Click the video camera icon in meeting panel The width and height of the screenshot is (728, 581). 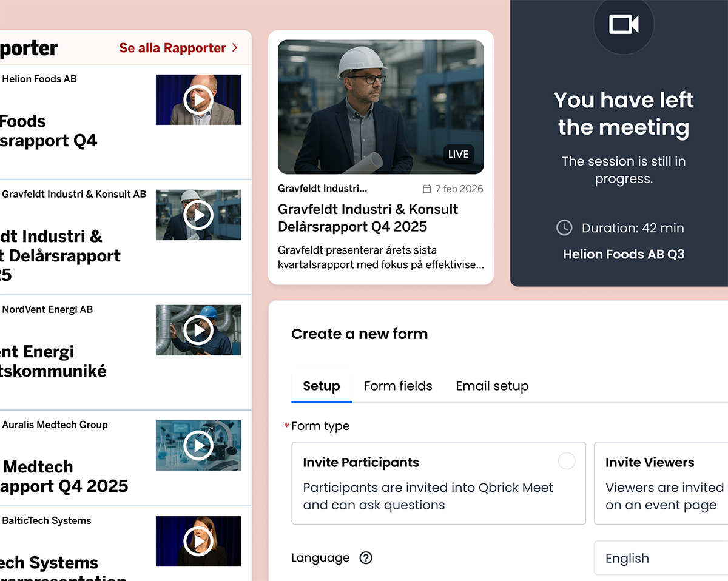point(624,25)
